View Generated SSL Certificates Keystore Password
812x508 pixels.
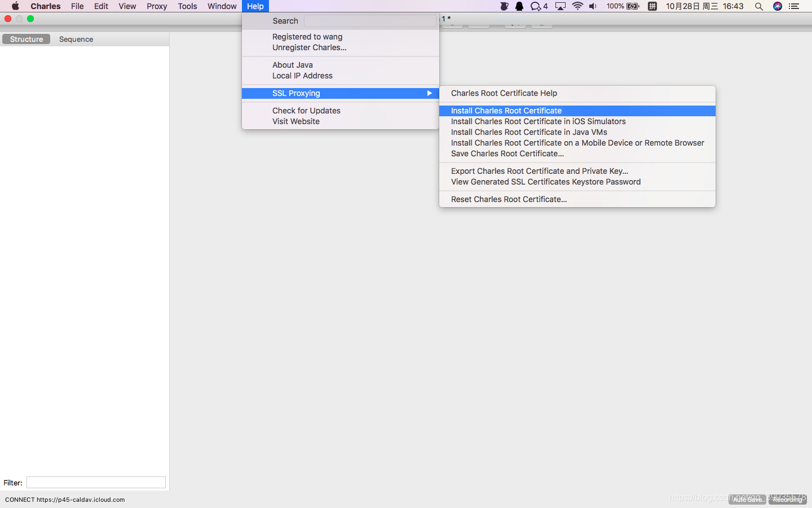tap(577, 182)
